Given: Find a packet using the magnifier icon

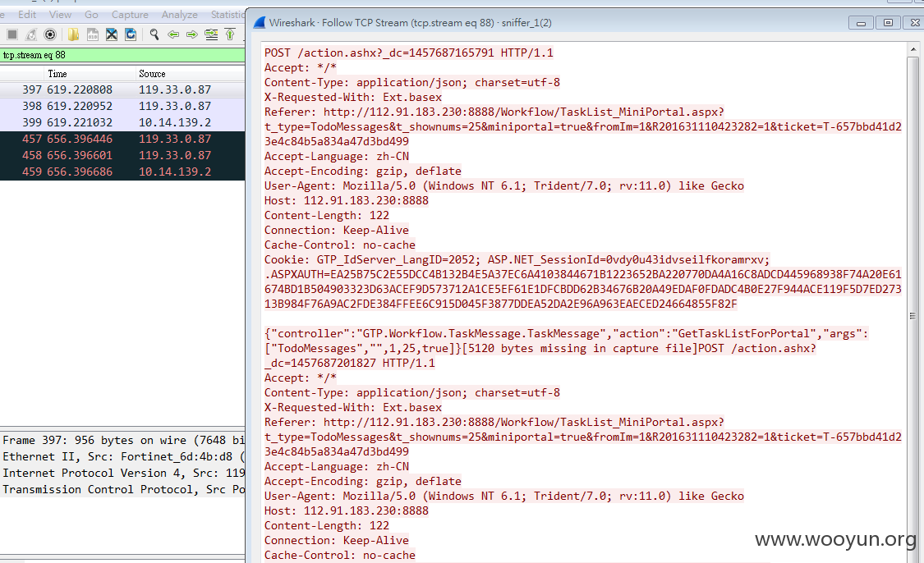Looking at the screenshot, I should tap(154, 34).
